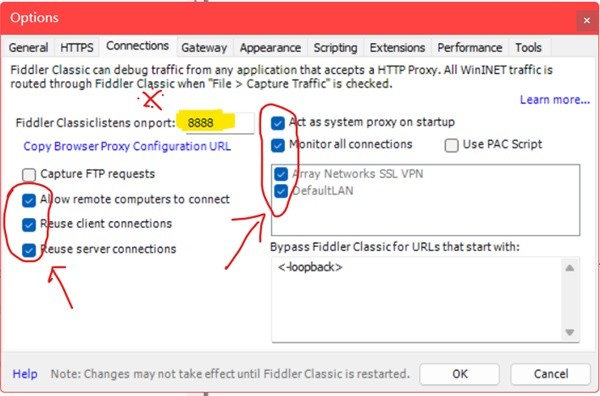Image resolution: width=600 pixels, height=396 pixels.
Task: Uncheck Reuse client connections
Action: (x=29, y=225)
